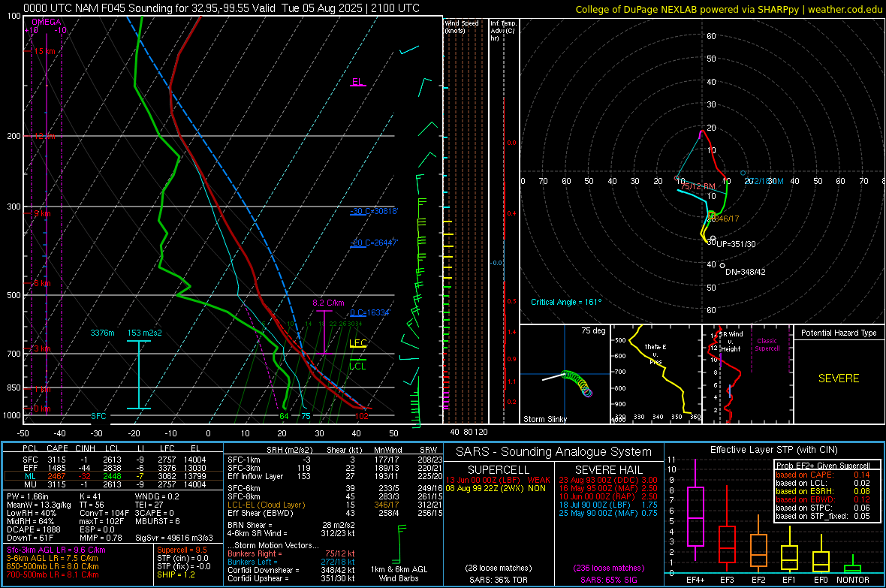Select the based on CAPE: 0.14 line
886x588 pixels.
pyautogui.click(x=823, y=475)
